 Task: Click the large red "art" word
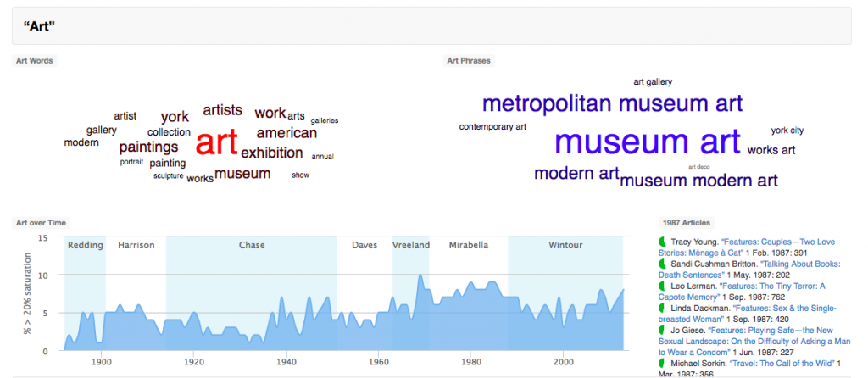point(216,143)
